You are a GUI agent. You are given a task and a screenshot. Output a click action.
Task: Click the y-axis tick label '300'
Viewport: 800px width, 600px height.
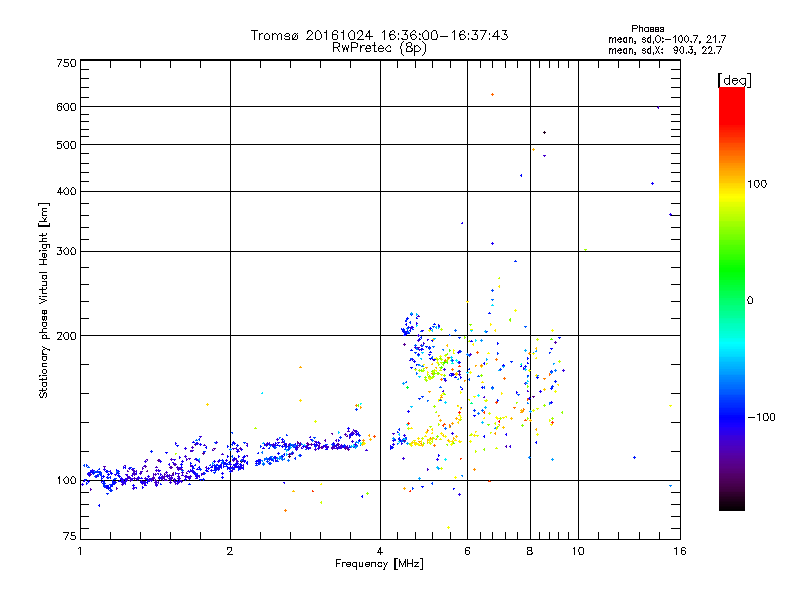67,252
